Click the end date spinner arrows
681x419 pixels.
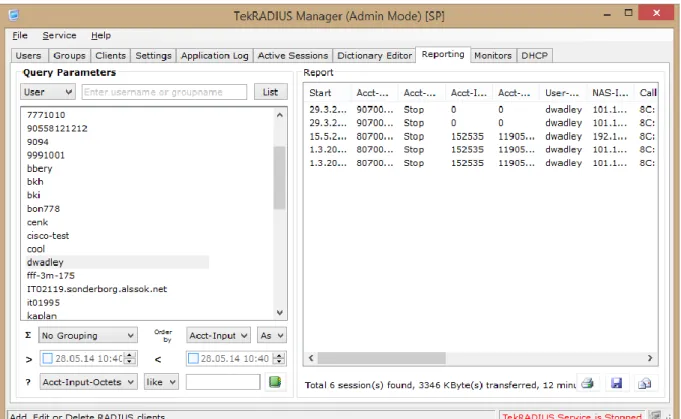(280, 358)
